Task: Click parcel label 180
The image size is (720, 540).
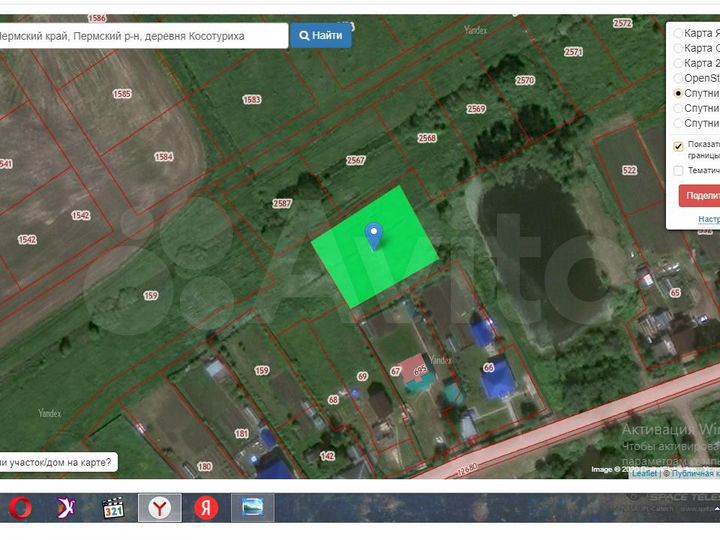Action: tap(204, 467)
